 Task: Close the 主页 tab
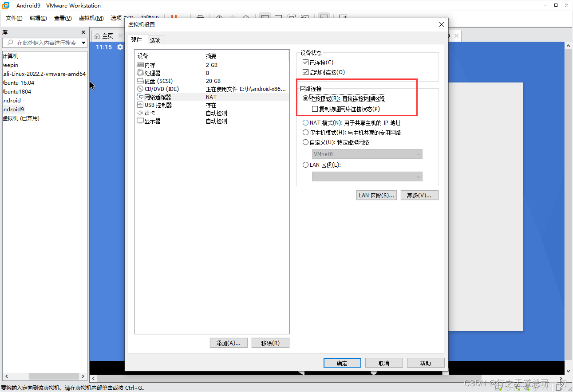click(120, 36)
